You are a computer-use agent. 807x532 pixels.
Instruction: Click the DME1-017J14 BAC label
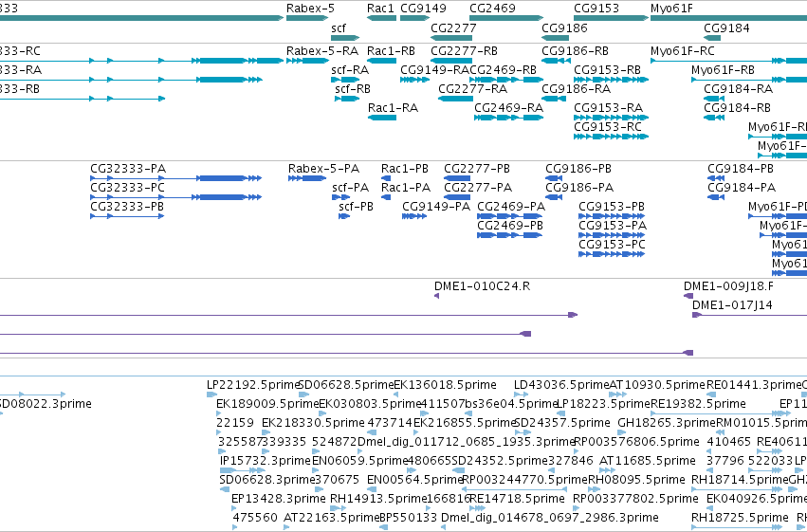[732, 305]
